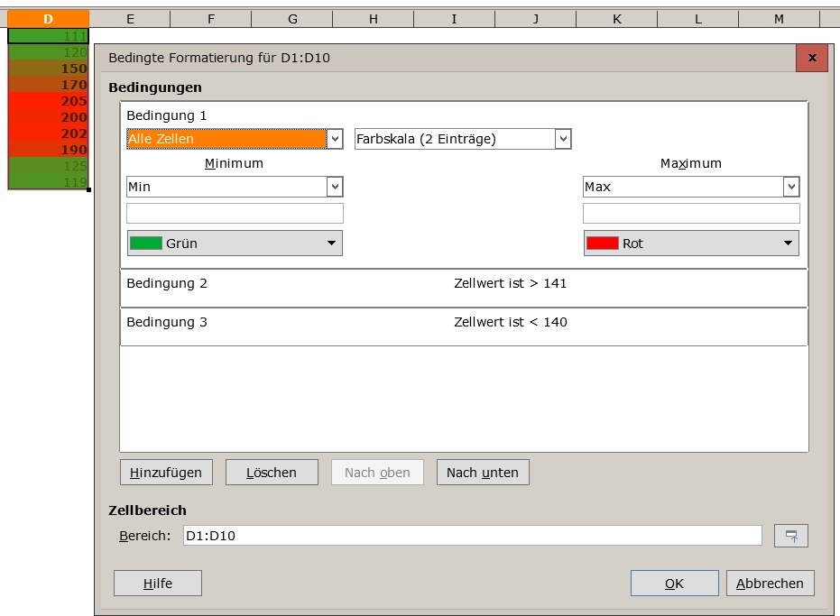
Task: Click the Löschen button
Action: click(272, 473)
